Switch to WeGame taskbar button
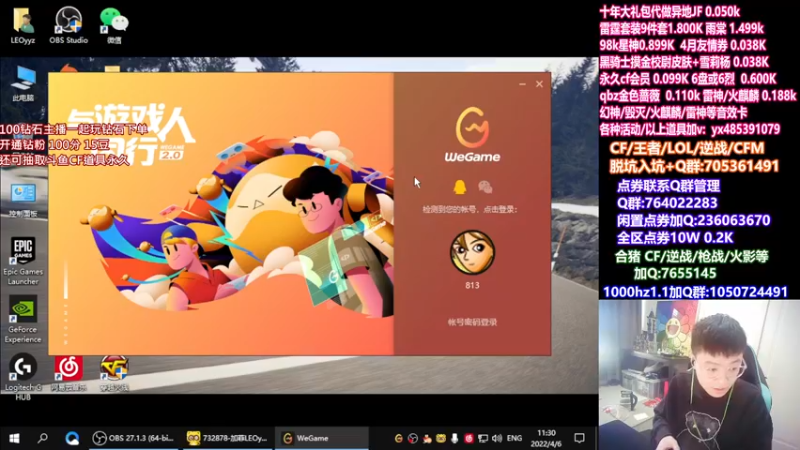This screenshot has width=800, height=450. (321, 438)
